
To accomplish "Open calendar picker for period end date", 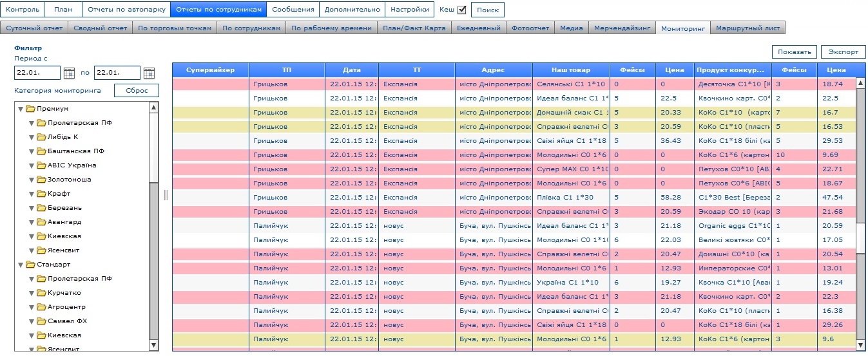I will 149,73.
